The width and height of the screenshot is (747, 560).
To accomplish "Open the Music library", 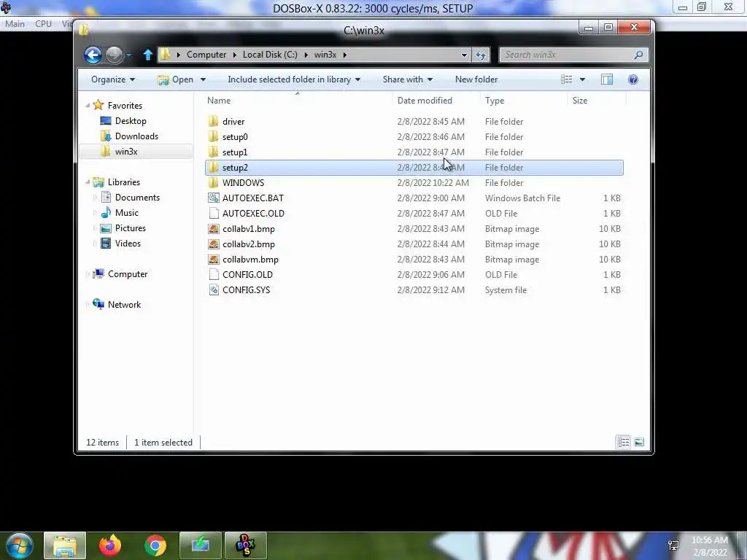I will tap(127, 213).
